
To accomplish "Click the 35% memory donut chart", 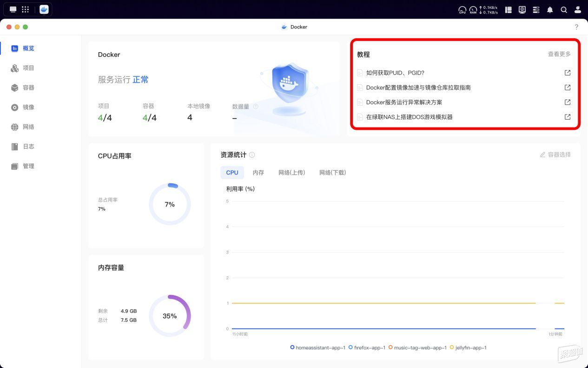I will (x=170, y=316).
